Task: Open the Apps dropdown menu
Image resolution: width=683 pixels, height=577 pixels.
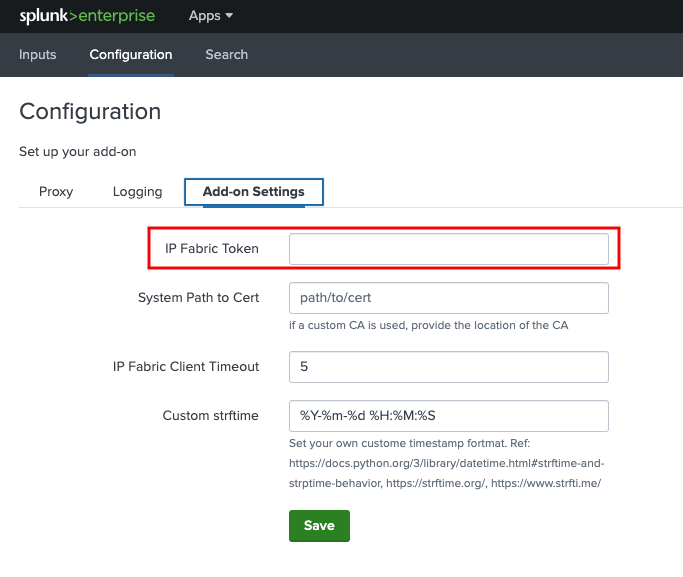Action: pos(210,16)
